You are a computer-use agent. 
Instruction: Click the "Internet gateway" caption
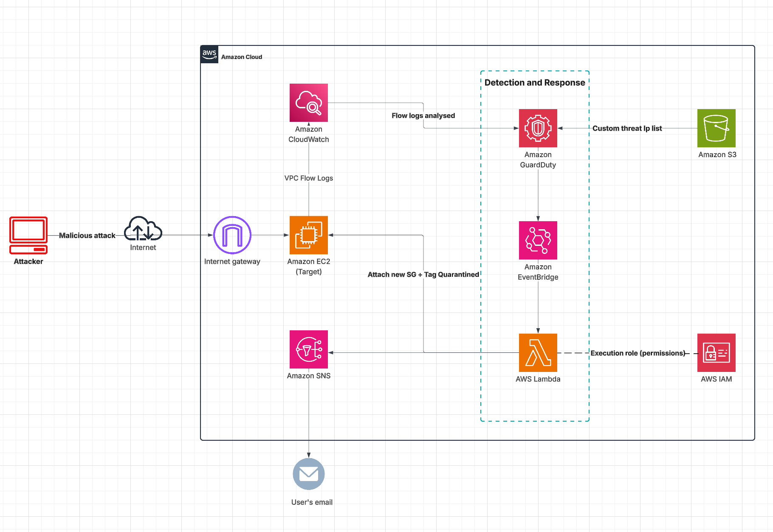click(232, 262)
